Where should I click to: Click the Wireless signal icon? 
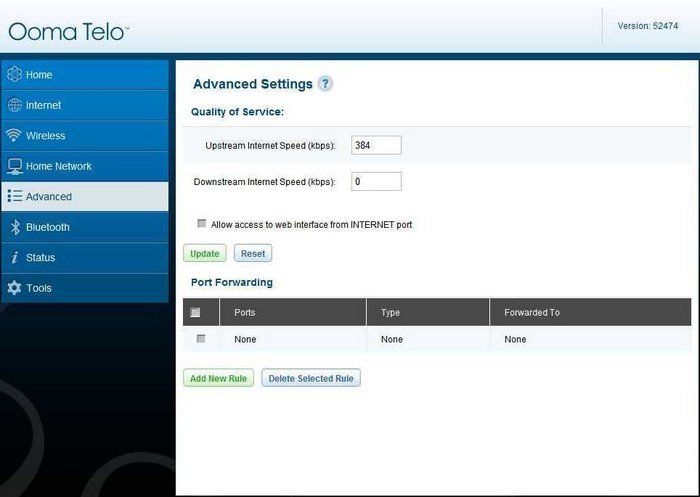(14, 135)
